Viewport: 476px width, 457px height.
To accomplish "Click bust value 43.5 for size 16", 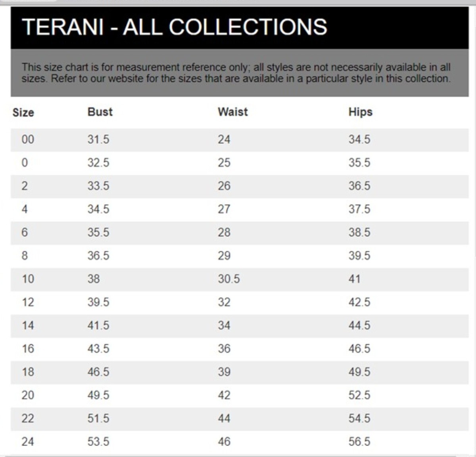I will tap(98, 349).
